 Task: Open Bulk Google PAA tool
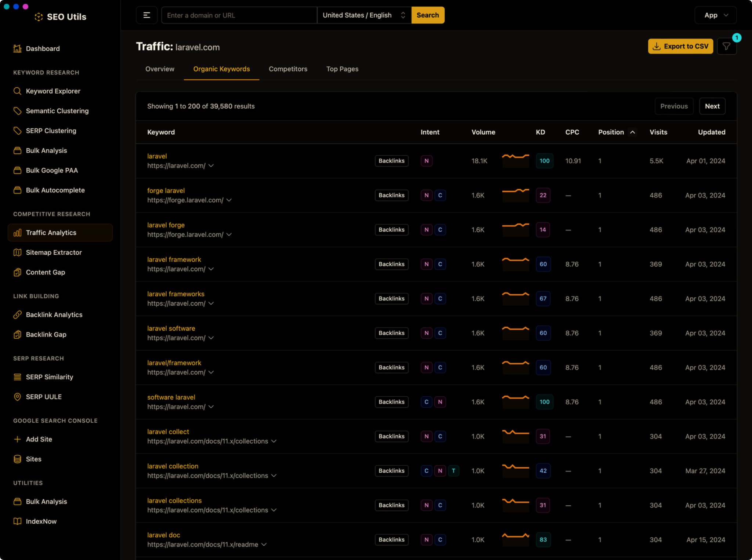52,170
